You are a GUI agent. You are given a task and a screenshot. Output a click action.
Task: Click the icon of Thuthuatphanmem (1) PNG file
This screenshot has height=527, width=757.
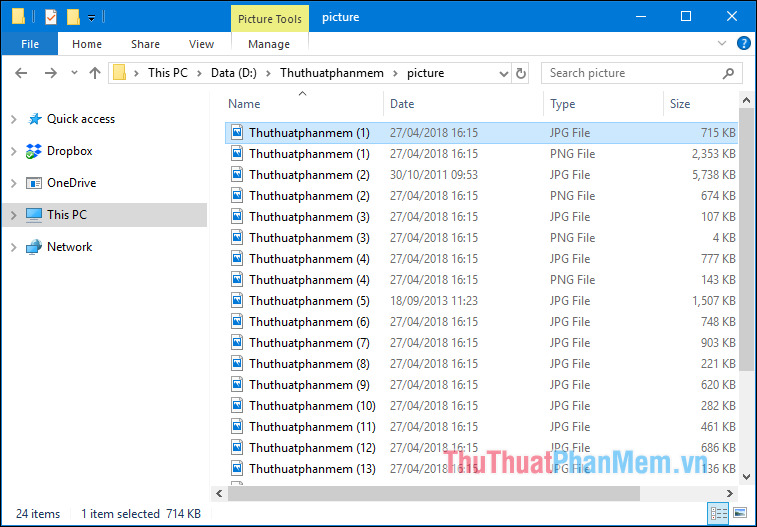237,153
